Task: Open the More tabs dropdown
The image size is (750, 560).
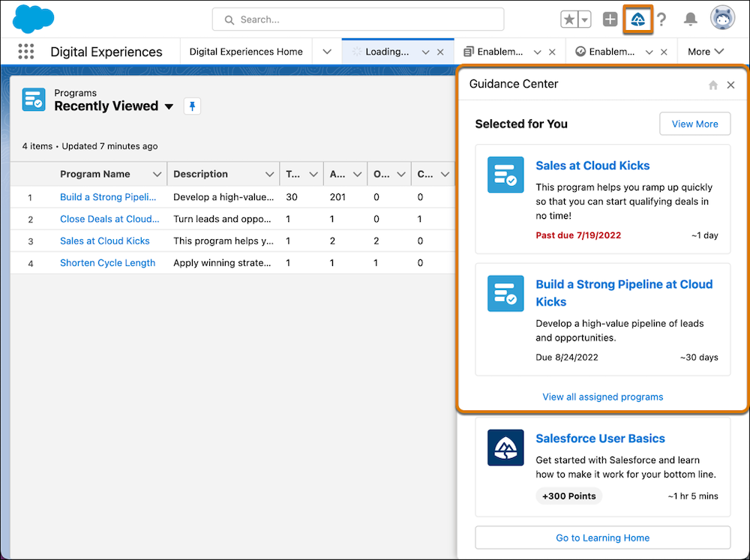Action: click(x=705, y=51)
